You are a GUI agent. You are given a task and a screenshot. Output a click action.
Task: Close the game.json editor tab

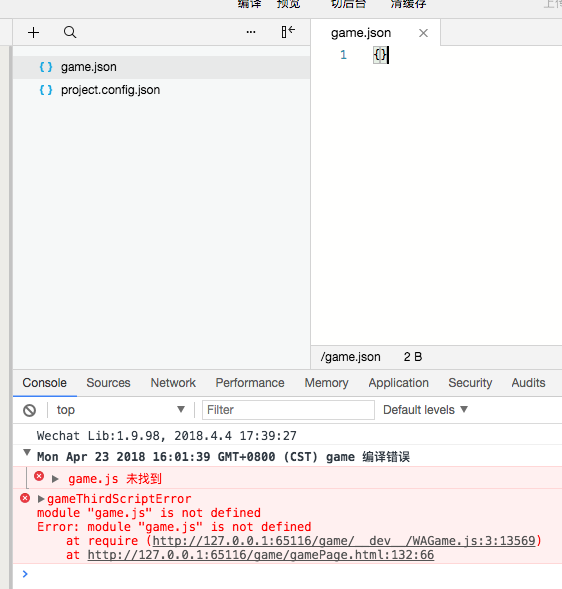coord(423,33)
